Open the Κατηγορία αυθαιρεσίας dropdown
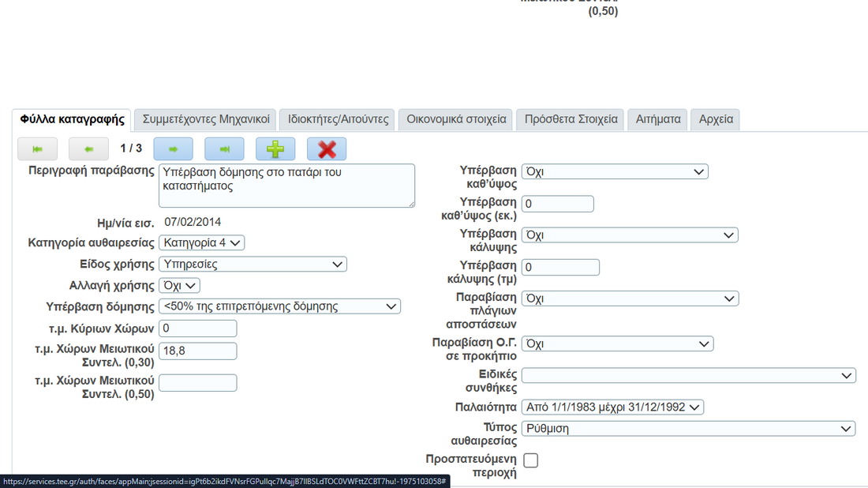Image resolution: width=868 pixels, height=488 pixels. tap(202, 242)
